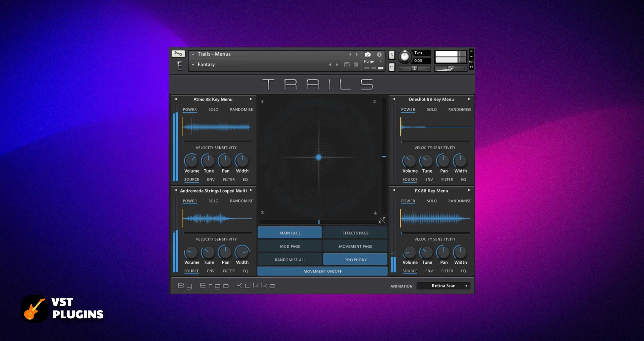Click the FX layer Volume knob
The width and height of the screenshot is (644, 341).
click(410, 252)
